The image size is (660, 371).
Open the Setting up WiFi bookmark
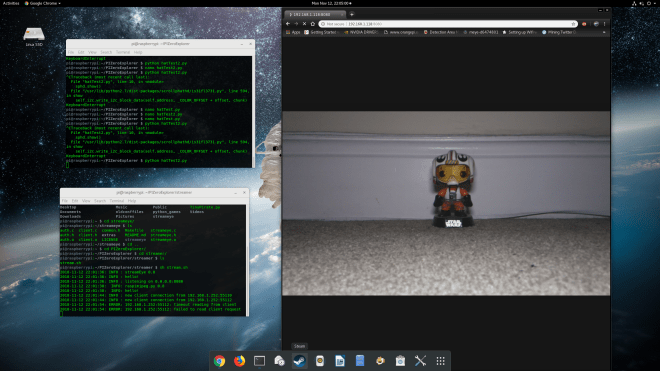[519, 32]
